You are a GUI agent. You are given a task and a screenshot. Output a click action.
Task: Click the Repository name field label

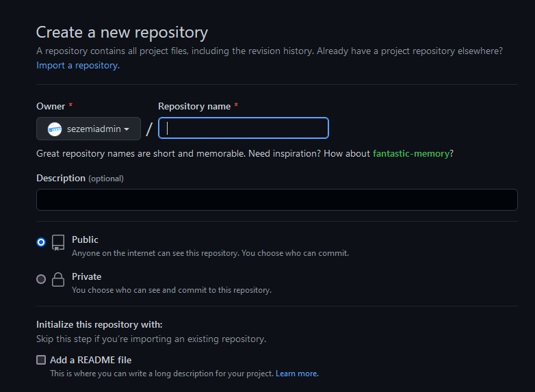[194, 106]
